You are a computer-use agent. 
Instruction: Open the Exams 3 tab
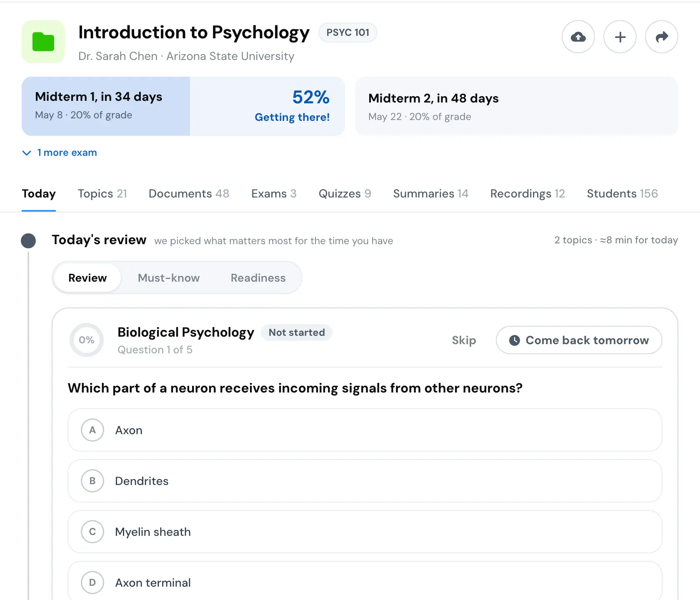(274, 194)
